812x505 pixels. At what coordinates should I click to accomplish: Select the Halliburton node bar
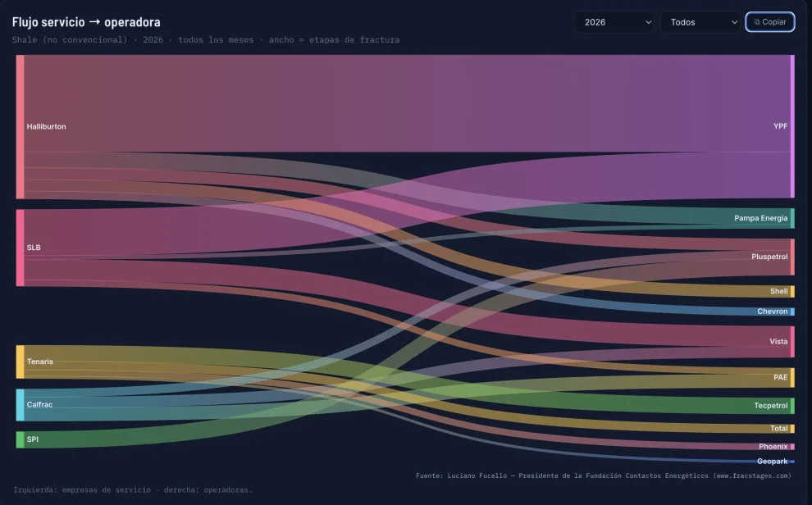click(x=21, y=127)
